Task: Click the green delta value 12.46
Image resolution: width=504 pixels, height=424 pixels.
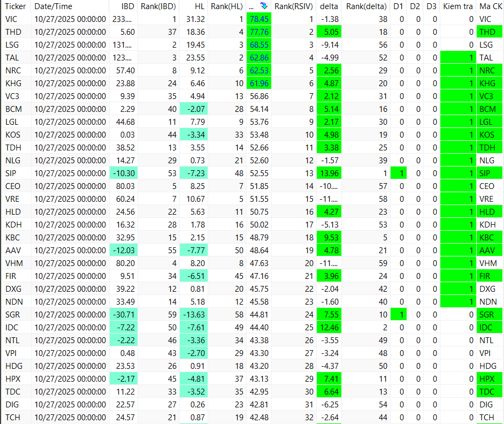Action: coord(329,328)
